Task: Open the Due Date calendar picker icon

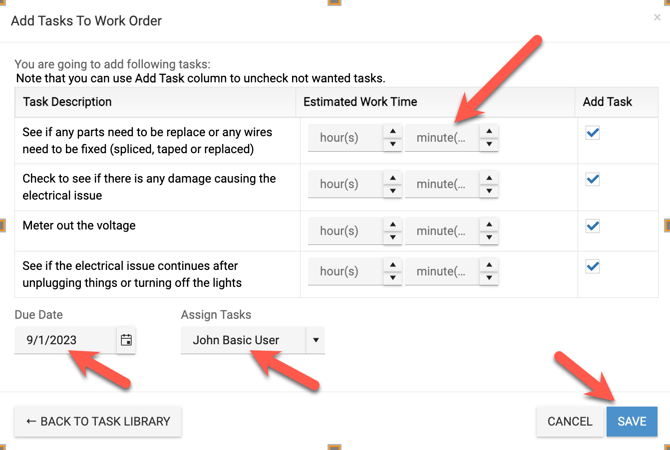Action: [126, 340]
